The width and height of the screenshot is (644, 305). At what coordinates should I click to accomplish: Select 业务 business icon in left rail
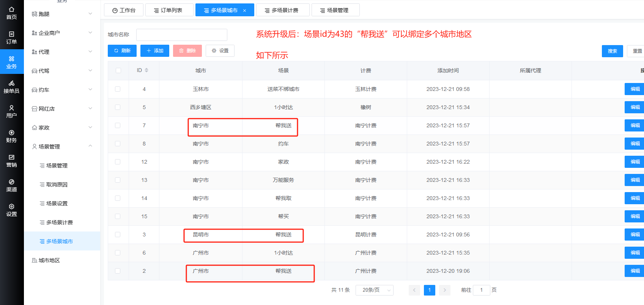[x=12, y=62]
